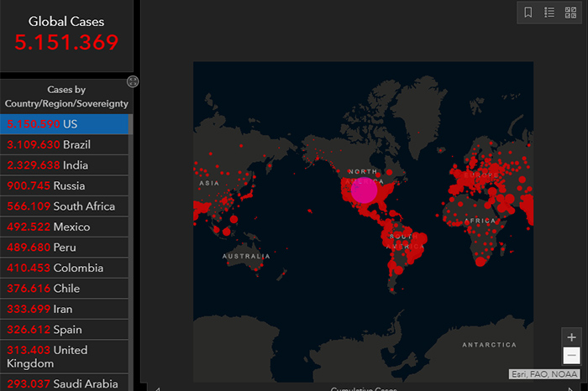This screenshot has height=391, width=588.
Task: Maximize the country cases list panel
Action: pos(133,81)
